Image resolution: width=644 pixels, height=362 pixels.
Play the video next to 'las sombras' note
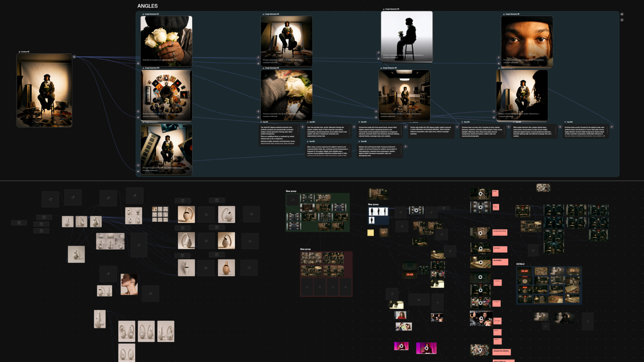(480, 262)
